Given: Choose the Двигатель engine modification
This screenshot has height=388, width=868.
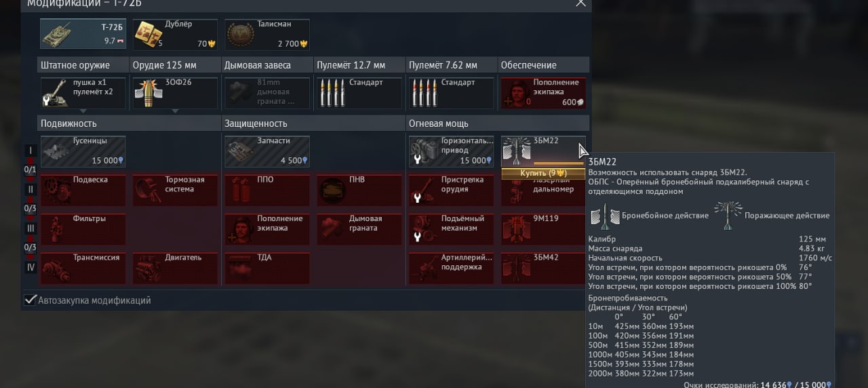Looking at the screenshot, I should 176,268.
